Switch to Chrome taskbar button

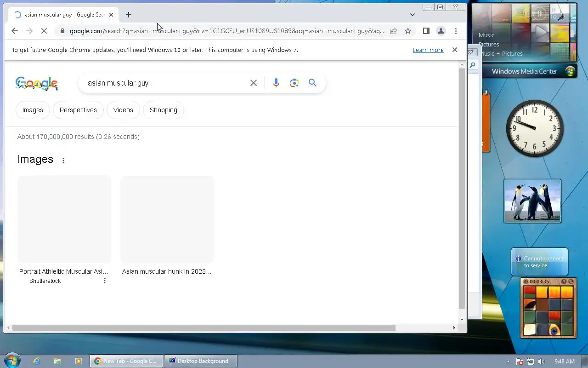[x=126, y=361]
